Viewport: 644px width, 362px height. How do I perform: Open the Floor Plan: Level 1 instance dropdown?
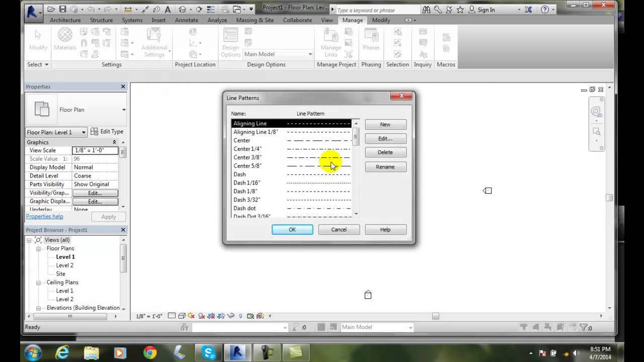click(84, 132)
